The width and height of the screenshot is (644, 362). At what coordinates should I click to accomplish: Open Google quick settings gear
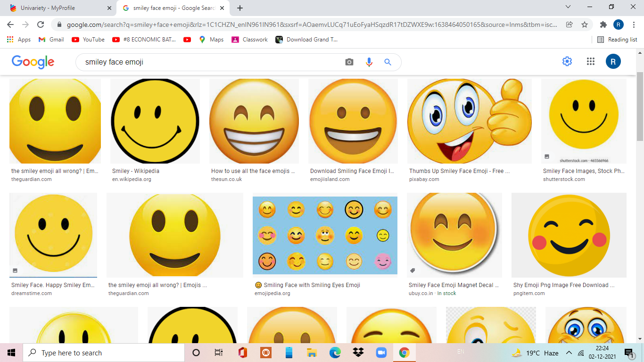pyautogui.click(x=567, y=61)
